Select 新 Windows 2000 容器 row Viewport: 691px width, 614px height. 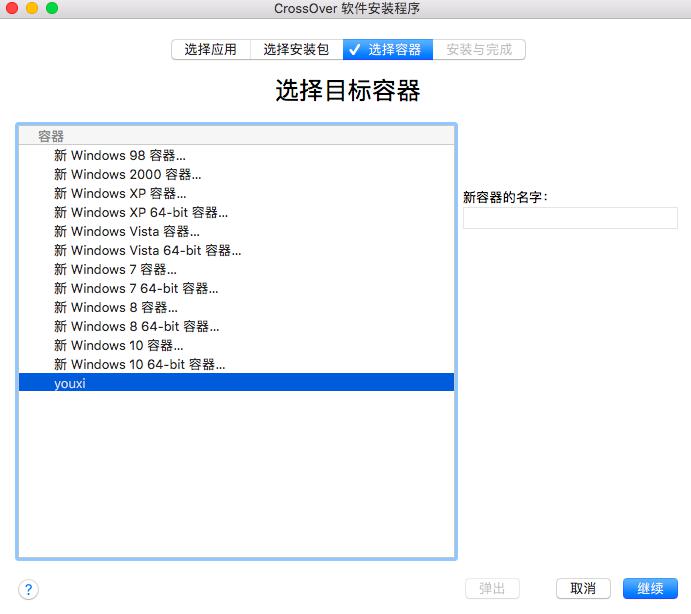[236, 174]
